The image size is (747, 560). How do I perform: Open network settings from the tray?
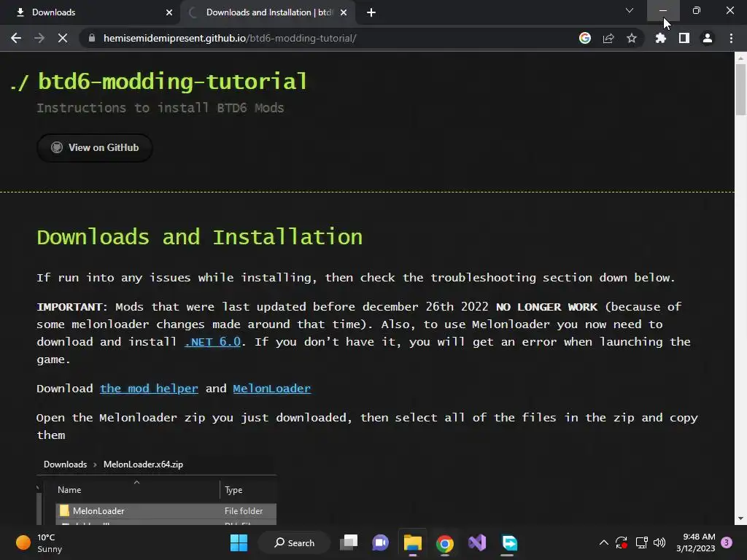pyautogui.click(x=642, y=542)
